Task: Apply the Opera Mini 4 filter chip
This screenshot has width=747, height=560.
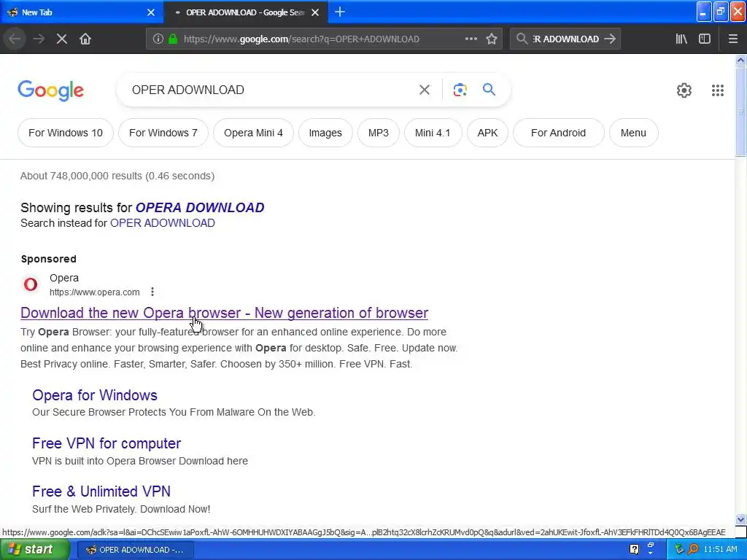Action: (x=253, y=133)
